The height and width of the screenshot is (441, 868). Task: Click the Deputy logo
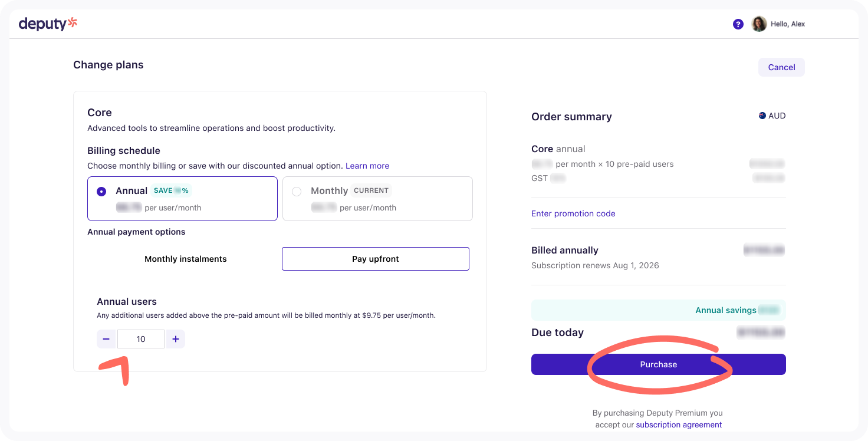coord(48,24)
